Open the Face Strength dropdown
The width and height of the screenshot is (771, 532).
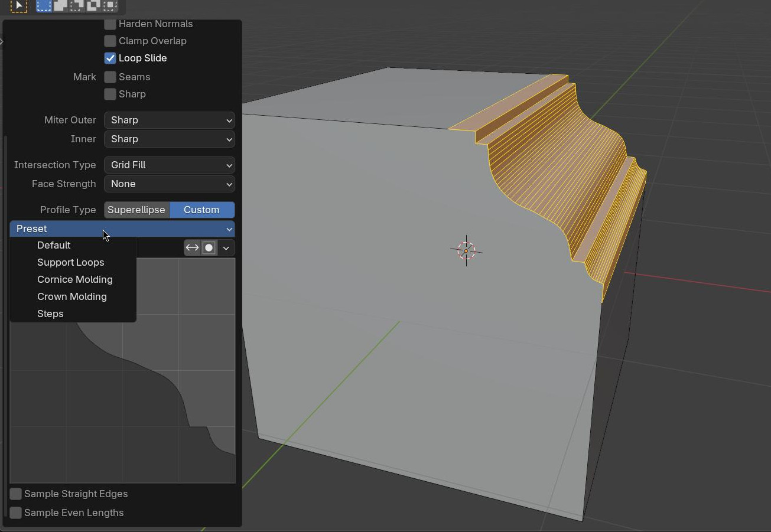coord(170,184)
